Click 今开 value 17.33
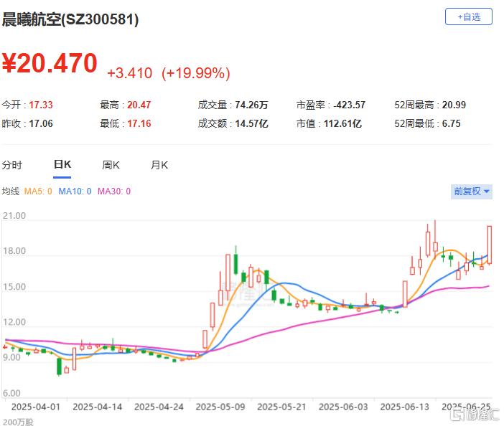The width and height of the screenshot is (504, 426). click(x=41, y=105)
